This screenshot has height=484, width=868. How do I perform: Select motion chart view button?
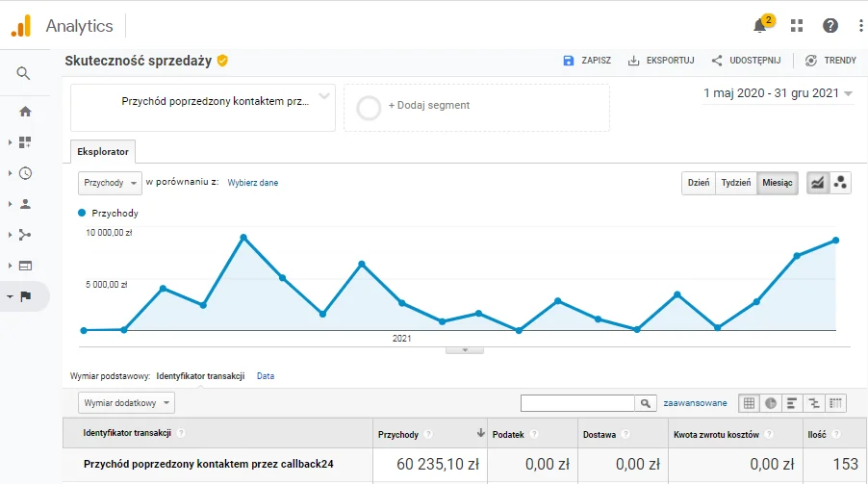(x=840, y=183)
